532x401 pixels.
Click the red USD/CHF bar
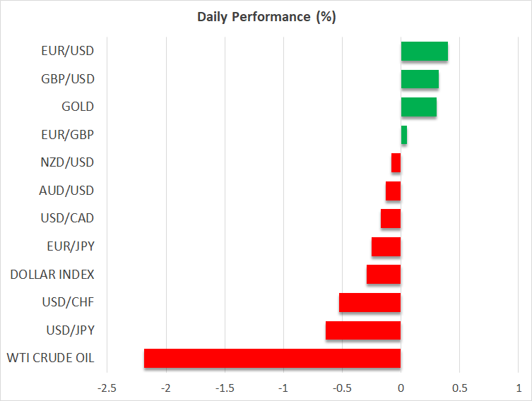(x=370, y=302)
